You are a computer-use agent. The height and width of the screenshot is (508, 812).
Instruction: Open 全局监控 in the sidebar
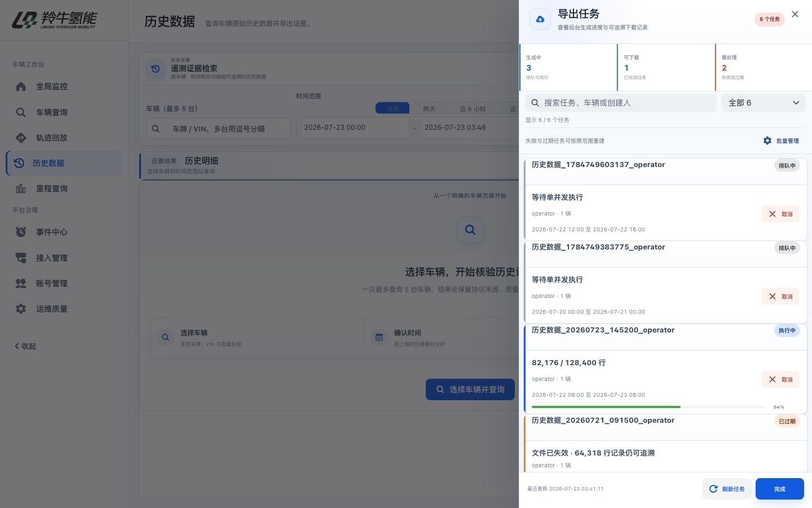point(64,86)
